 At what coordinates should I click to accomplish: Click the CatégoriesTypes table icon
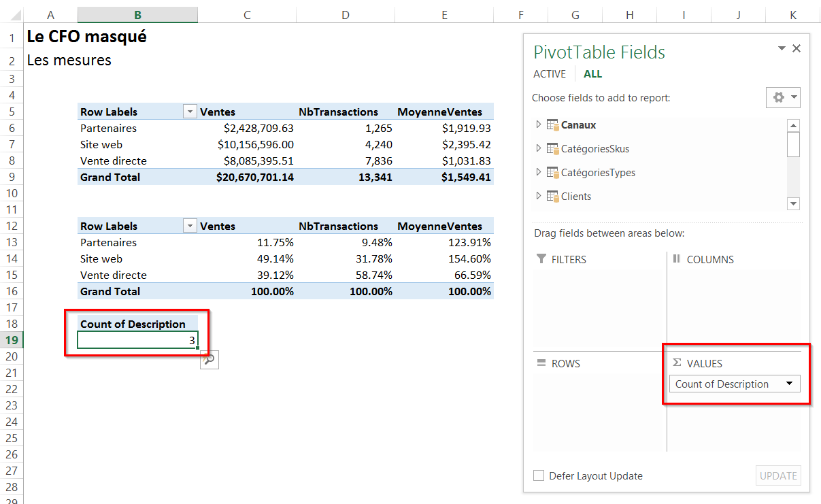[552, 173]
